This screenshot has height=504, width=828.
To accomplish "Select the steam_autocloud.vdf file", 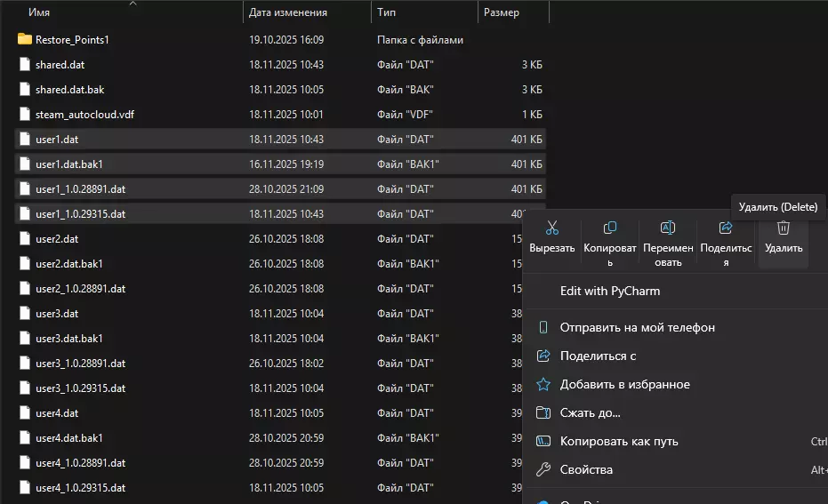I will click(x=84, y=115).
